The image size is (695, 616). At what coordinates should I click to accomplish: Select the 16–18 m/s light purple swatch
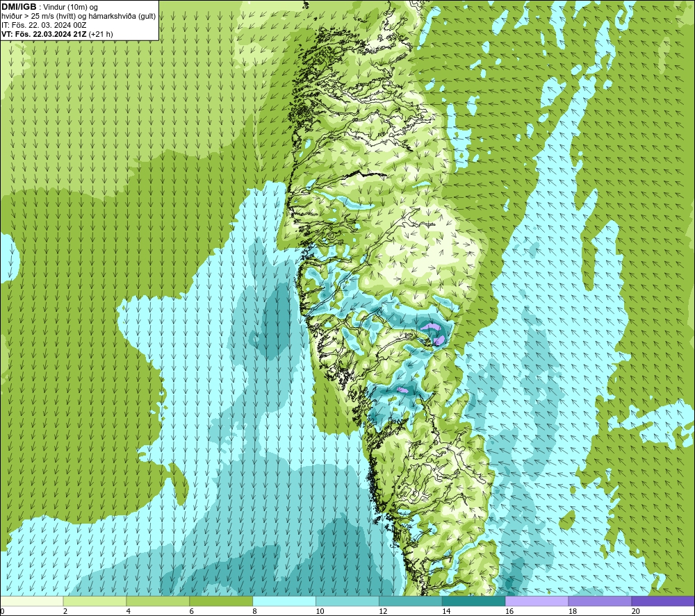tap(537, 601)
